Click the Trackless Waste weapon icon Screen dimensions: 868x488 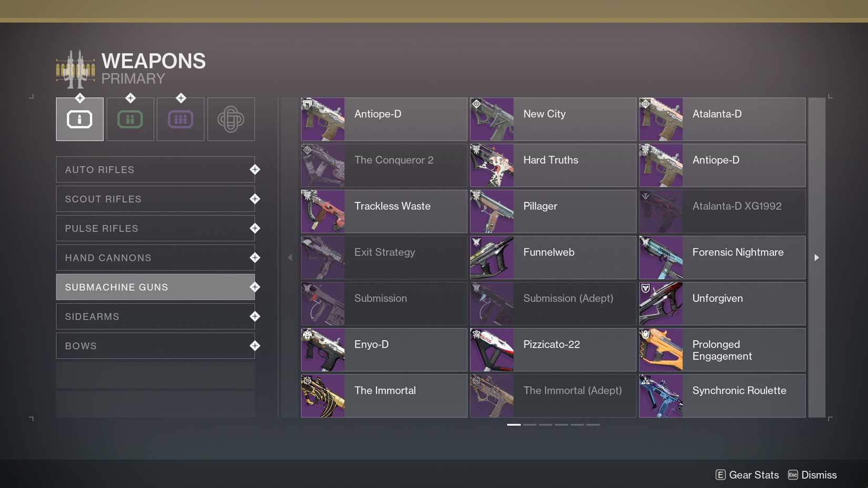pyautogui.click(x=323, y=211)
